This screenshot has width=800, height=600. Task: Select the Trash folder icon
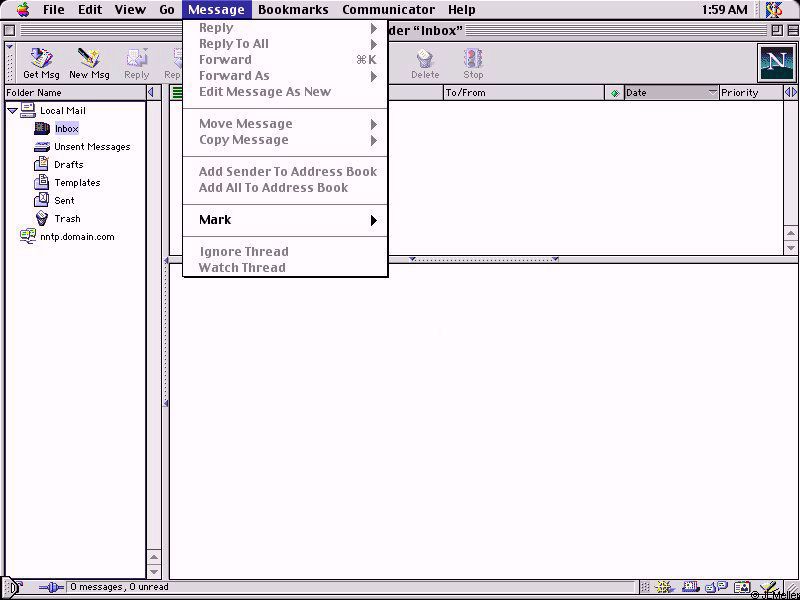coord(42,218)
